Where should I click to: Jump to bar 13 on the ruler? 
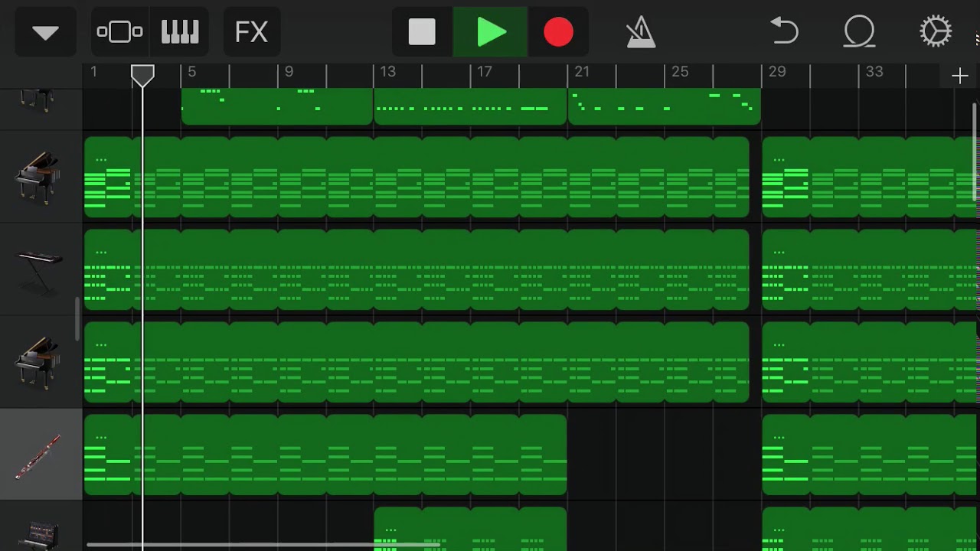click(388, 72)
